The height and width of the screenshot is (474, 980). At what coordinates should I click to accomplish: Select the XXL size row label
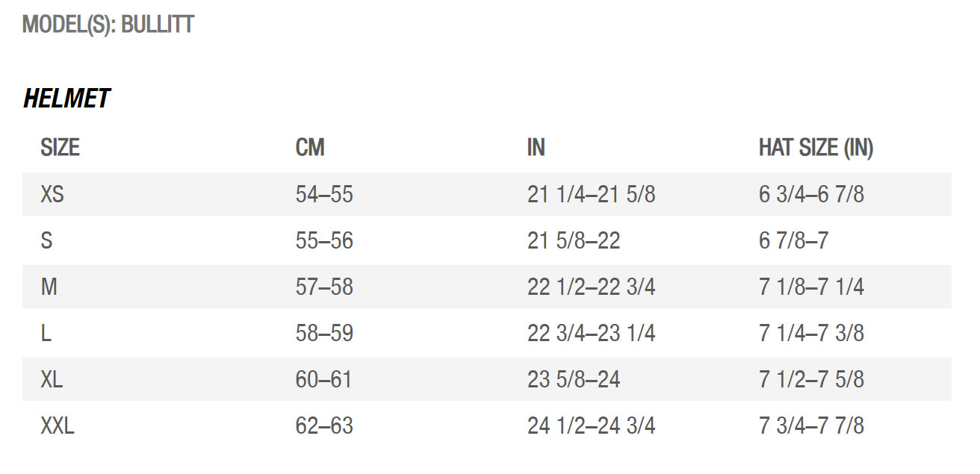pos(58,425)
